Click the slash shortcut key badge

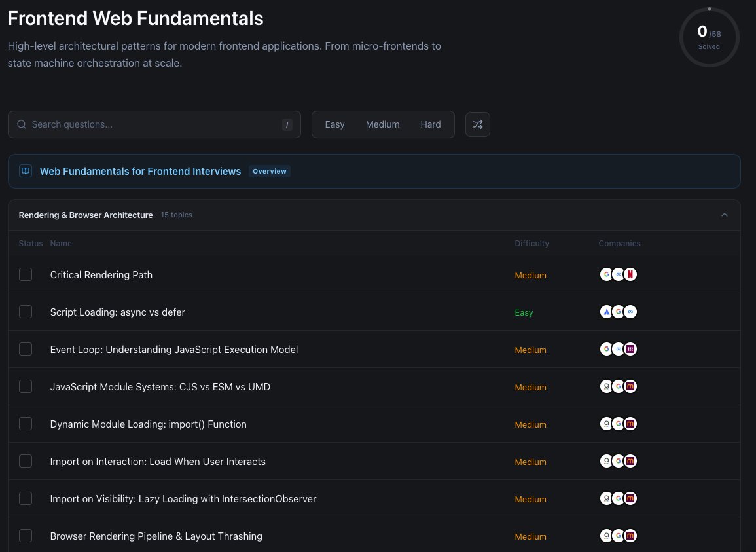coord(287,125)
